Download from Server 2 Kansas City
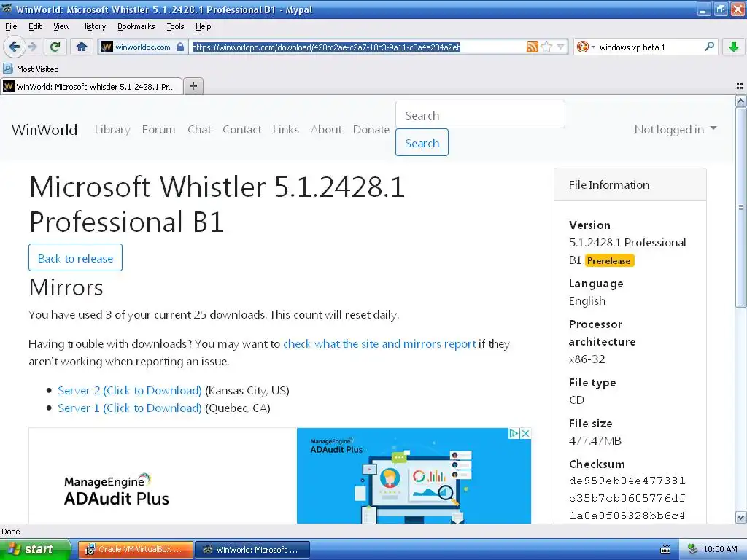This screenshot has height=560, width=747. coord(130,391)
